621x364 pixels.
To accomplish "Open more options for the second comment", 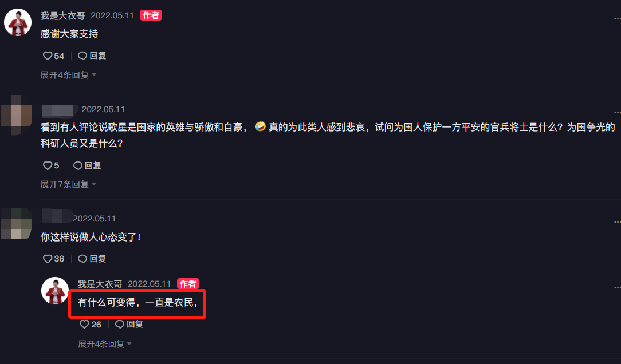I will [x=617, y=112].
